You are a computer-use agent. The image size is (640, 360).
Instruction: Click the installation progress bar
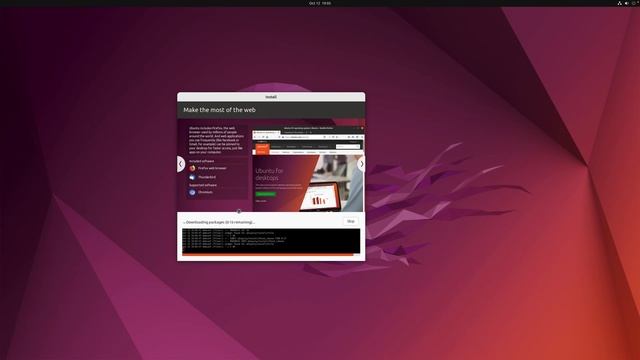point(271,255)
